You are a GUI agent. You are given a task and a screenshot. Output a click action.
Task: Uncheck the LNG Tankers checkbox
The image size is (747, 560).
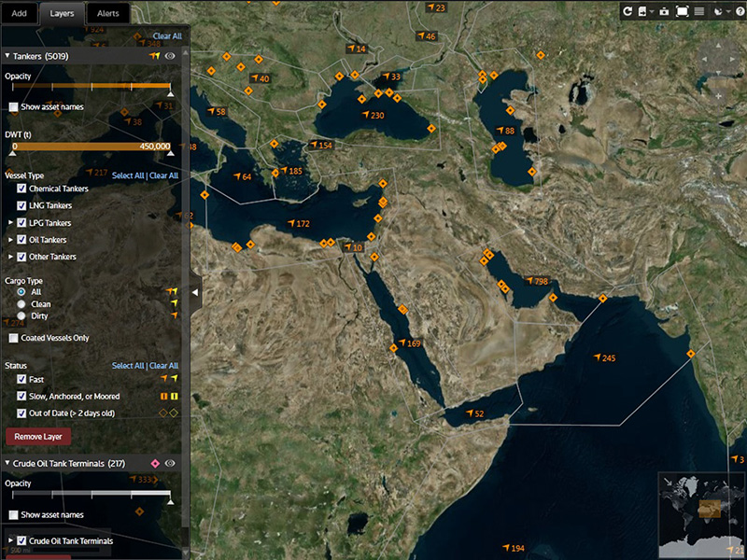22,206
